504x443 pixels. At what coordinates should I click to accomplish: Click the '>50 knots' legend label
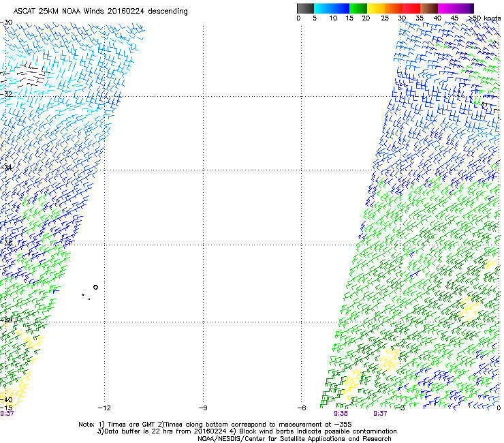point(484,18)
